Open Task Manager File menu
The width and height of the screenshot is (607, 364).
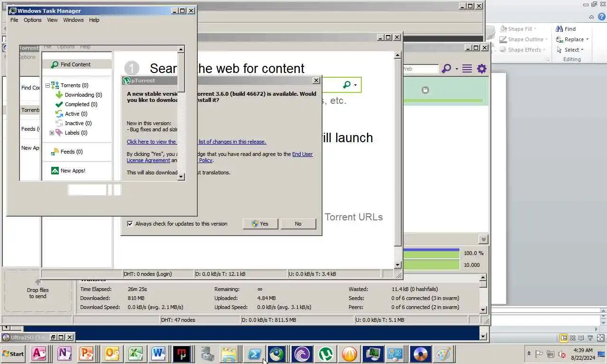pos(14,20)
